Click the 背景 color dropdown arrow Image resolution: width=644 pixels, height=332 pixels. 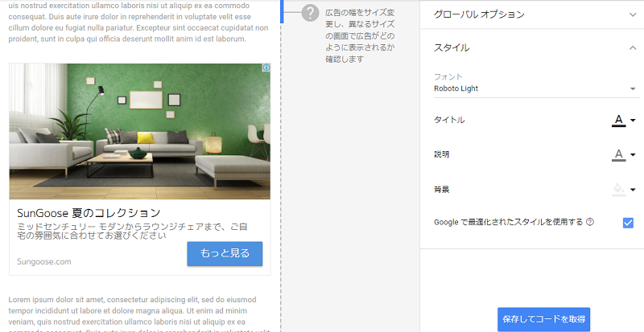(633, 190)
